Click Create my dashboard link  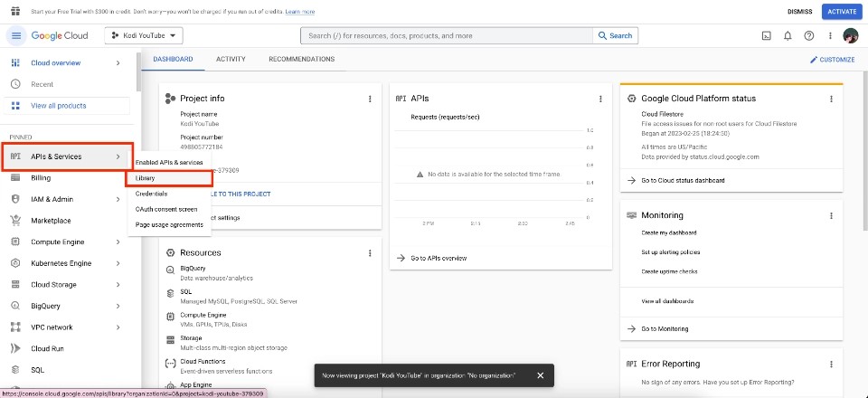(669, 233)
